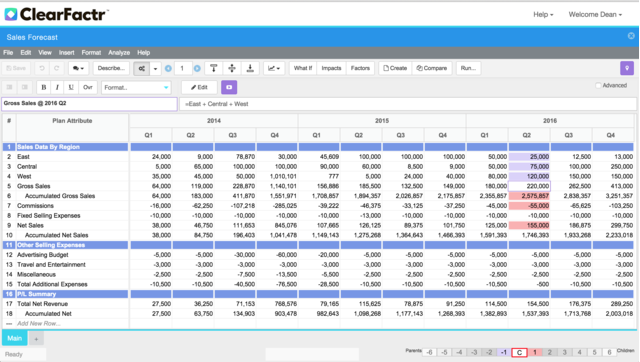
Task: Click the blue right step arrow
Action: 197,68
